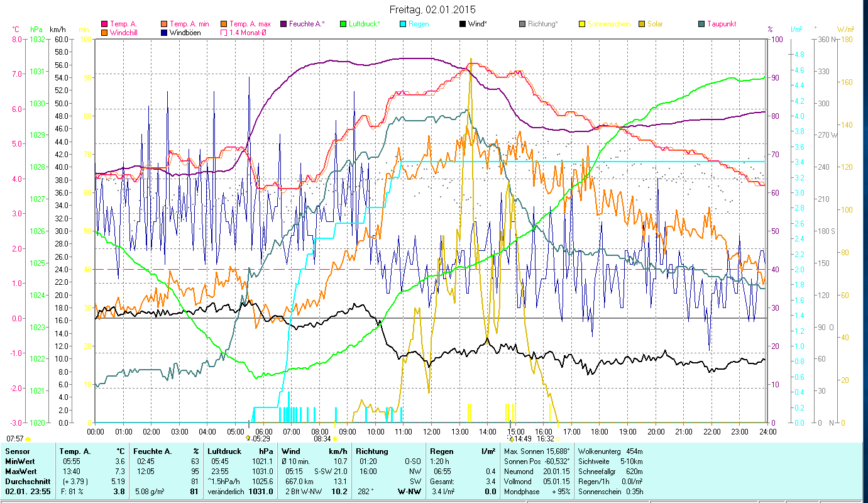The height and width of the screenshot is (503, 868).
Task: Click the 667.0 km wind run value
Action: point(299,482)
